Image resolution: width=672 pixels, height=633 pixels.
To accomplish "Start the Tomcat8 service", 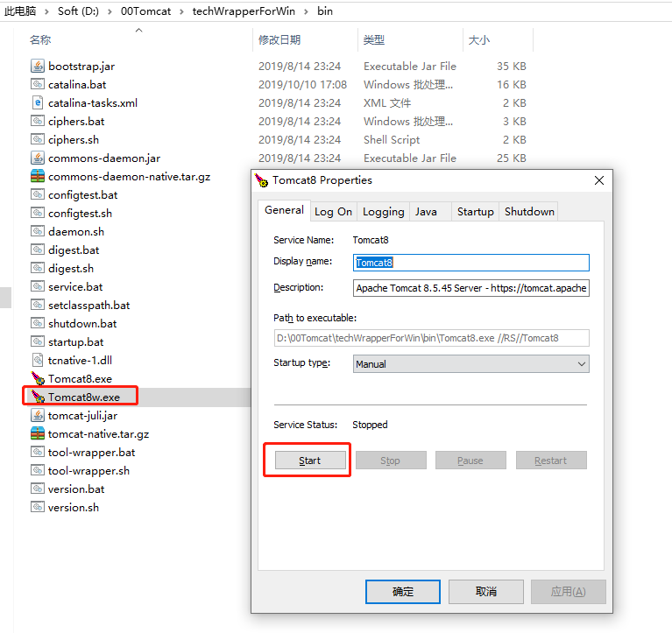I will (x=310, y=461).
